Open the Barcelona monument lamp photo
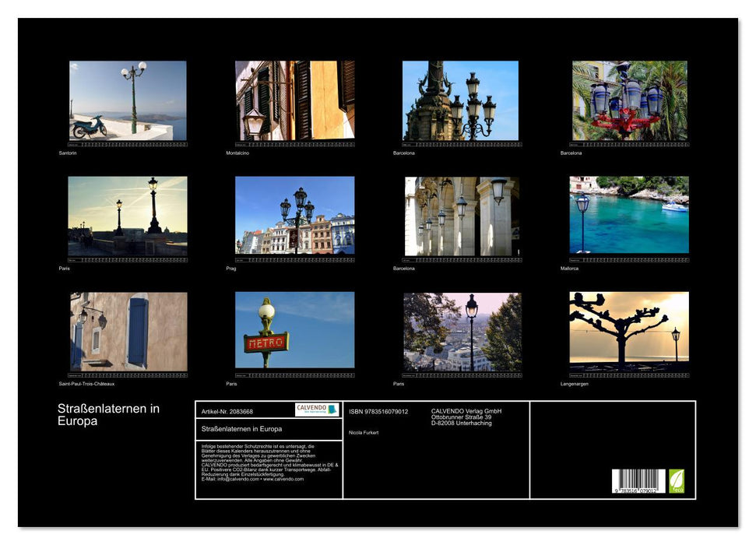This screenshot has height=545, width=756. (x=460, y=100)
